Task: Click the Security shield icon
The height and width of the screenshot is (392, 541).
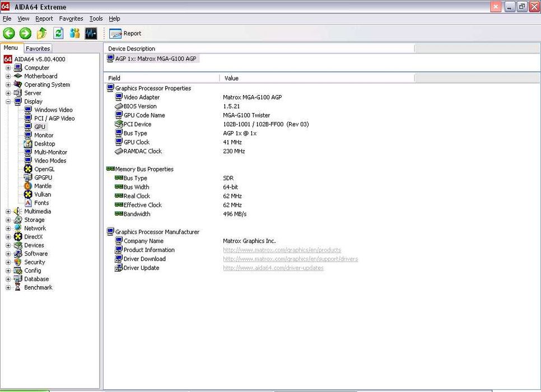Action: pyautogui.click(x=18, y=262)
